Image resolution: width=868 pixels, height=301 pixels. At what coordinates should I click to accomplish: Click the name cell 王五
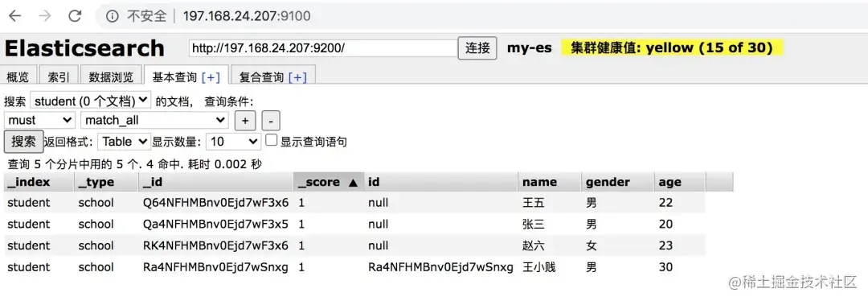click(534, 203)
